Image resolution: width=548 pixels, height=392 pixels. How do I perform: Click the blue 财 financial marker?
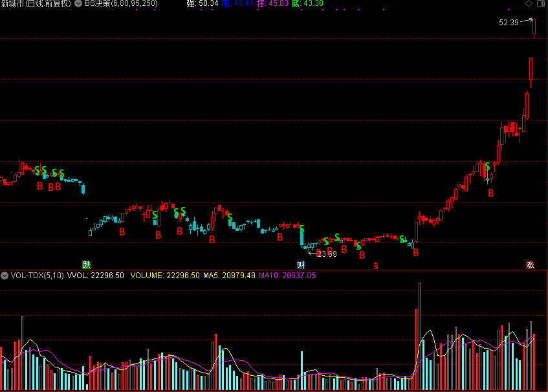pos(301,265)
